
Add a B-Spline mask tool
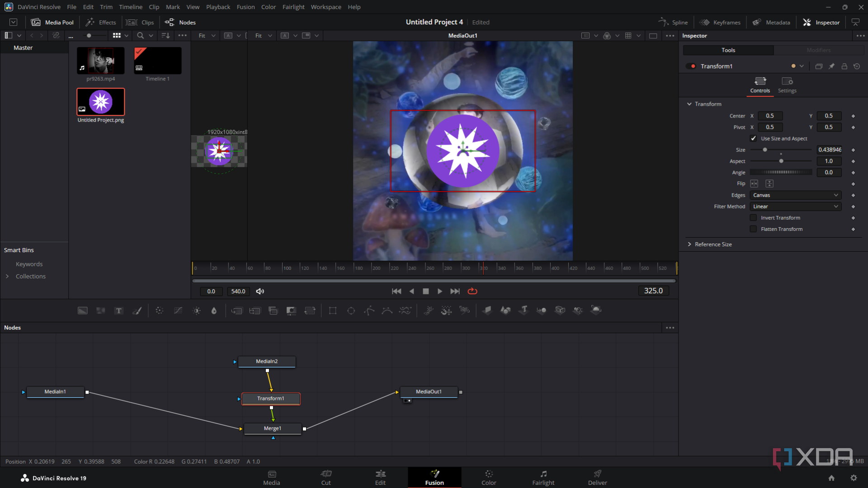coord(387,310)
